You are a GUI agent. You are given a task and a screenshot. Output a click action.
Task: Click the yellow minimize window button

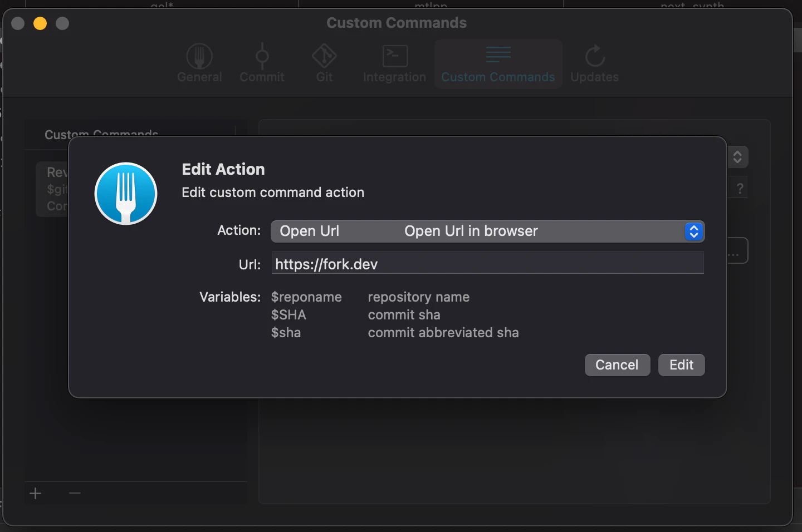coord(40,23)
